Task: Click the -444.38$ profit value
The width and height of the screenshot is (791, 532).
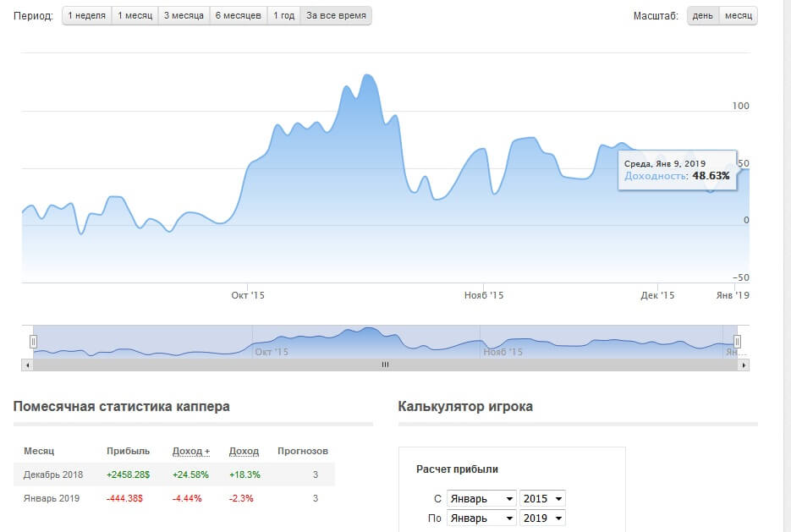Action: 124,498
